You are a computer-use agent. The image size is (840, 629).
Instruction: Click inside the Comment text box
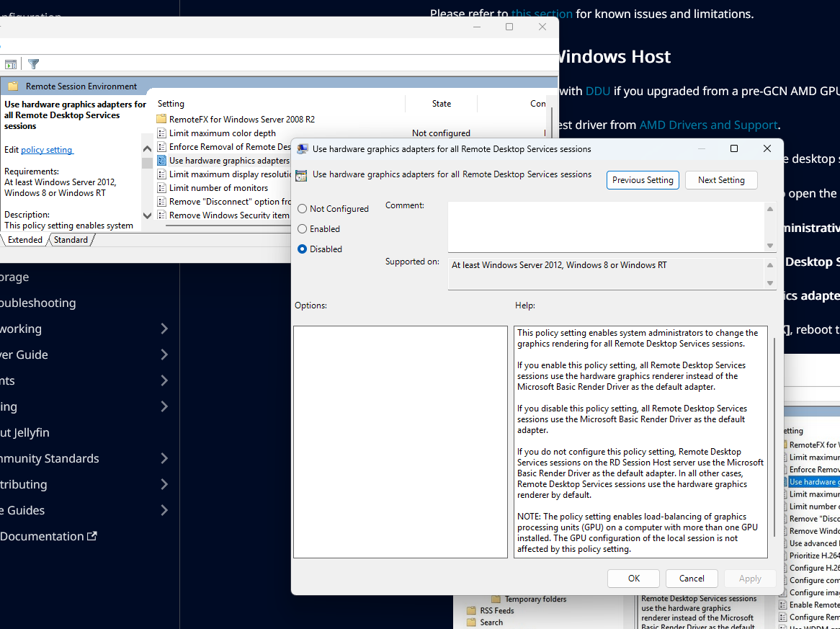pyautogui.click(x=605, y=226)
